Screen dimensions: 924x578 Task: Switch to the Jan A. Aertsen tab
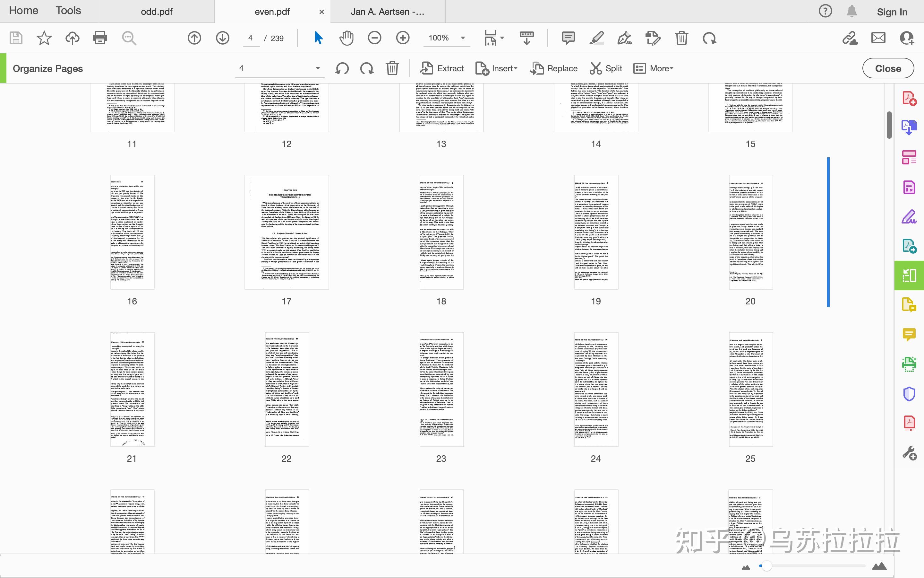388,12
